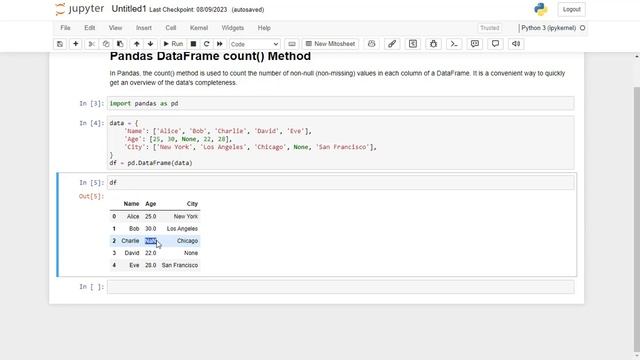Click the Jupyter logo

coord(79,9)
